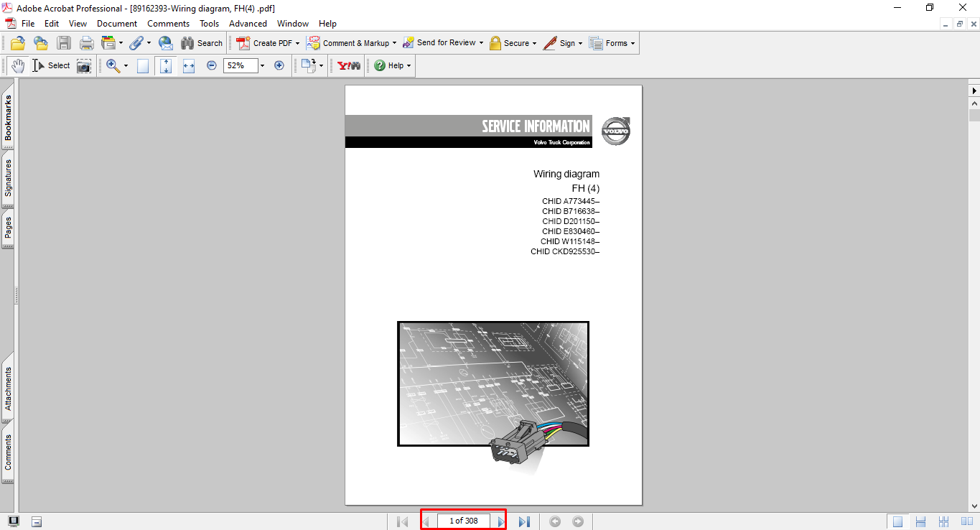Open the Bookmarks side tab
The width and height of the screenshot is (980, 530).
[8, 118]
